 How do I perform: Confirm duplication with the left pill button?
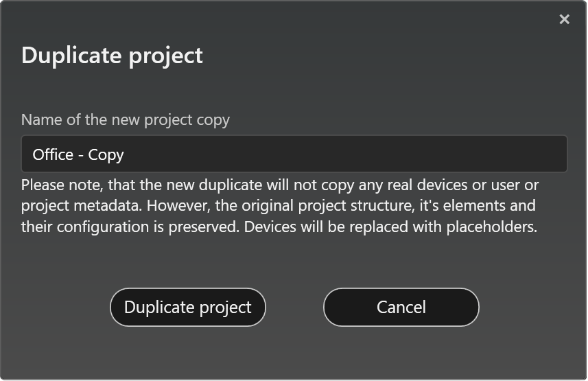pyautogui.click(x=187, y=307)
